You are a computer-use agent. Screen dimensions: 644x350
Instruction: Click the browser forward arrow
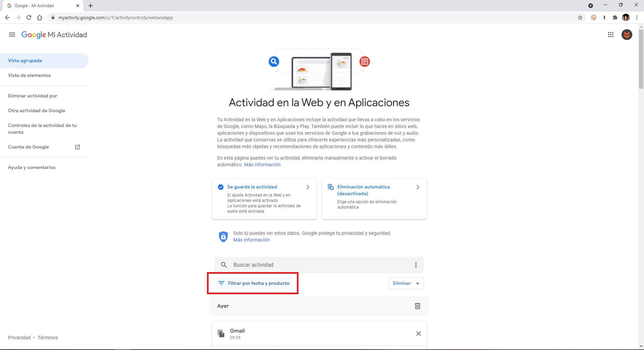point(18,17)
